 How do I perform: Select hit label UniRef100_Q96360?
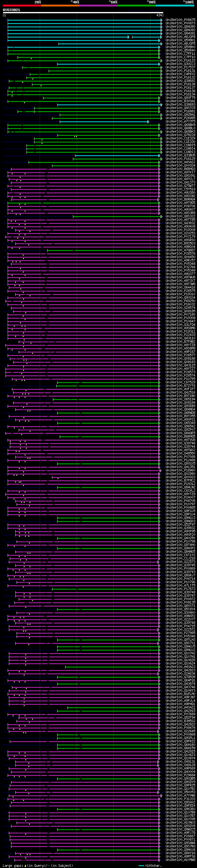[180, 809]
